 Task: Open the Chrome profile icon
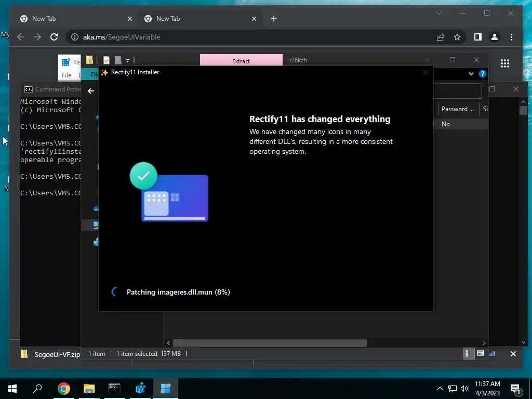coord(495,37)
